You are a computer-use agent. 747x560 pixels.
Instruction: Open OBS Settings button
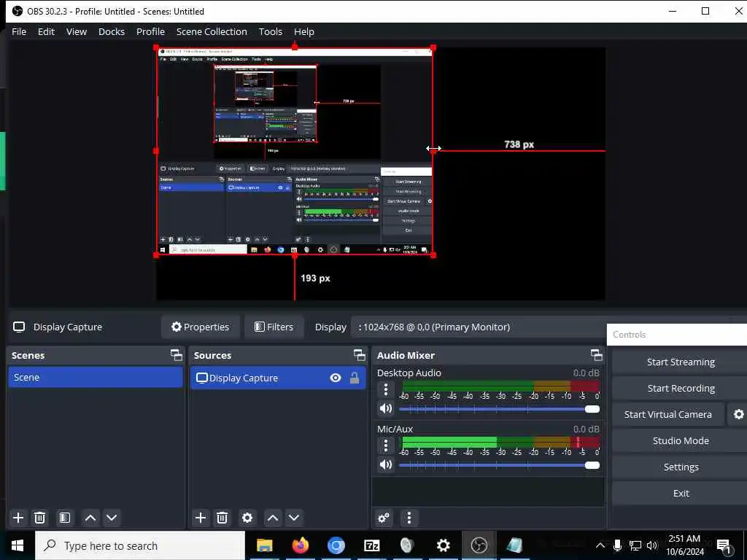(681, 467)
